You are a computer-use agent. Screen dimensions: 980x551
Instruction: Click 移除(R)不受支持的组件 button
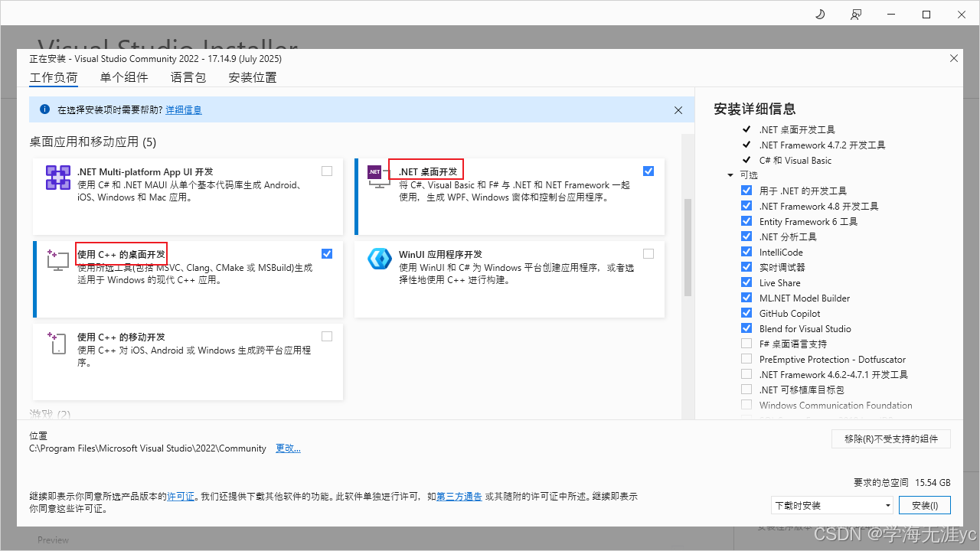891,439
